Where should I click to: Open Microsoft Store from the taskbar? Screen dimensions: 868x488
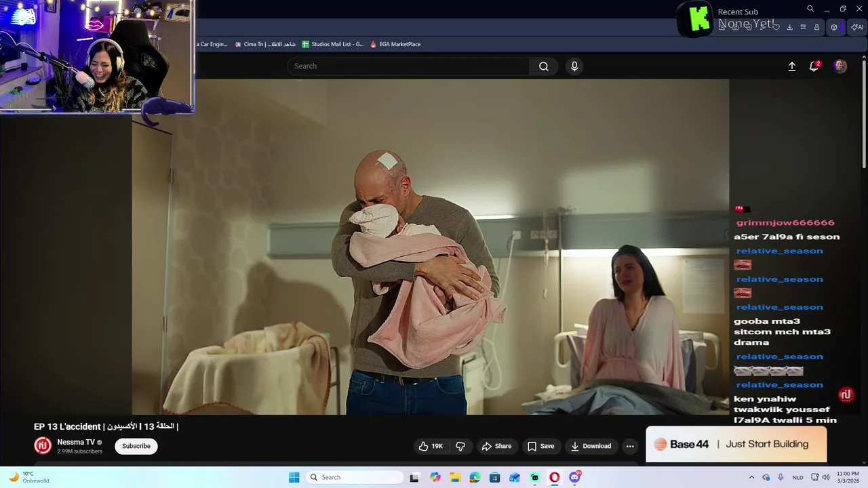[494, 477]
